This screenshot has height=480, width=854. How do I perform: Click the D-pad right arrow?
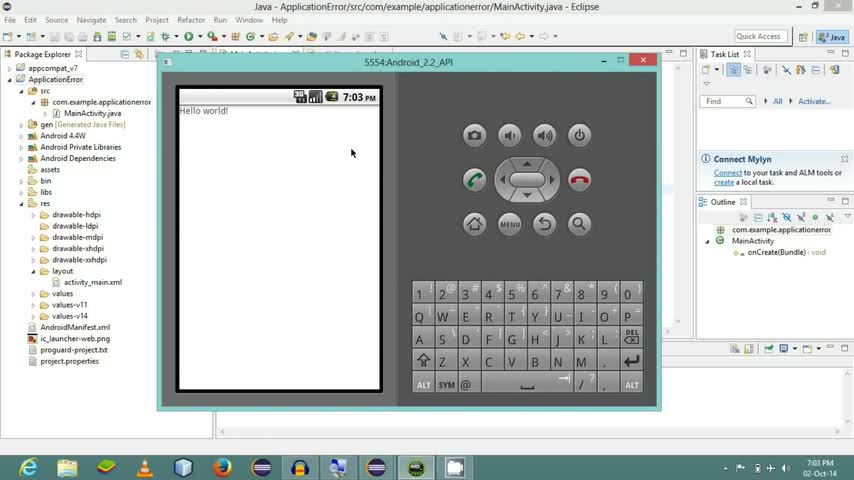coord(552,179)
